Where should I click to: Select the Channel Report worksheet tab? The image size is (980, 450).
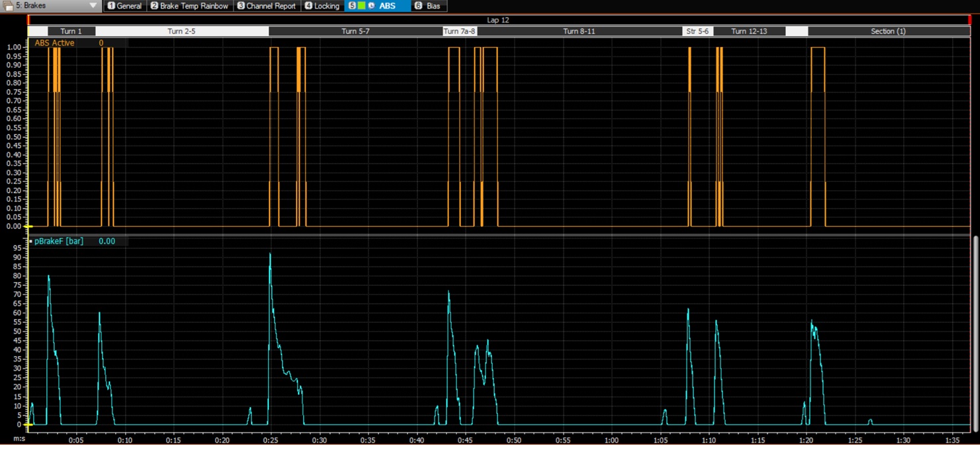tap(271, 6)
